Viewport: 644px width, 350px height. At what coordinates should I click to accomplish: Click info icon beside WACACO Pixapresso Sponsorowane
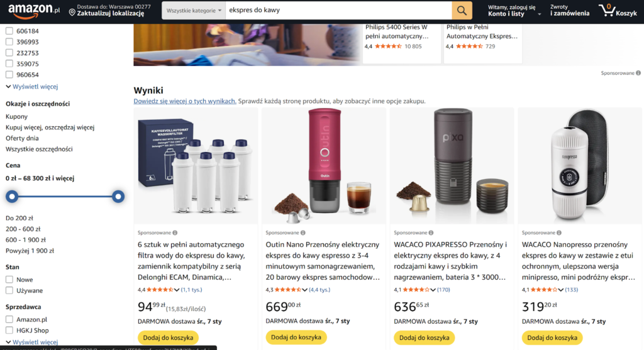click(x=431, y=232)
